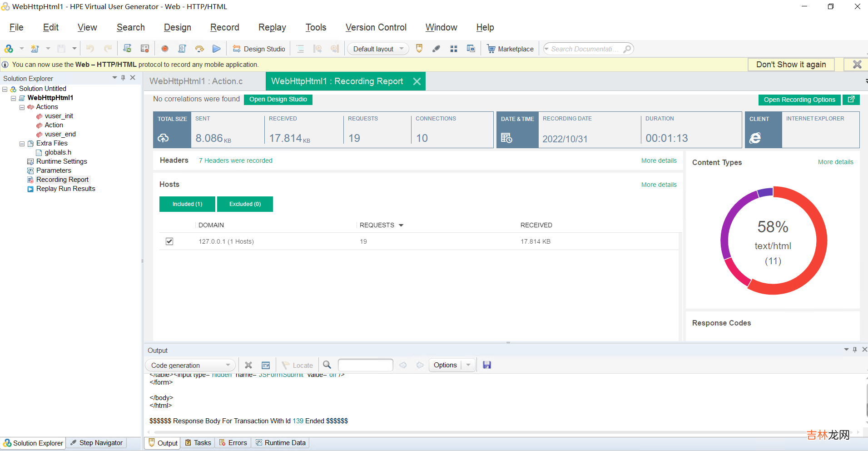Image resolution: width=868 pixels, height=451 pixels.
Task: Click the open-in-new-window icon beside Recording Options
Action: (851, 100)
